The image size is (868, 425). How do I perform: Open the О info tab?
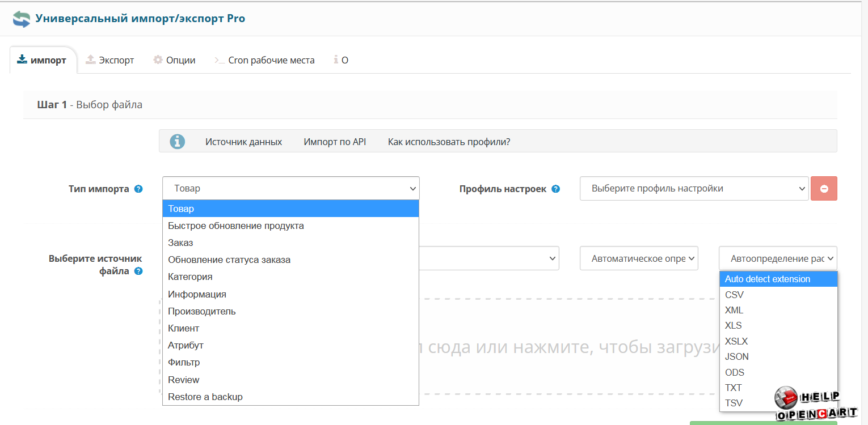point(341,60)
